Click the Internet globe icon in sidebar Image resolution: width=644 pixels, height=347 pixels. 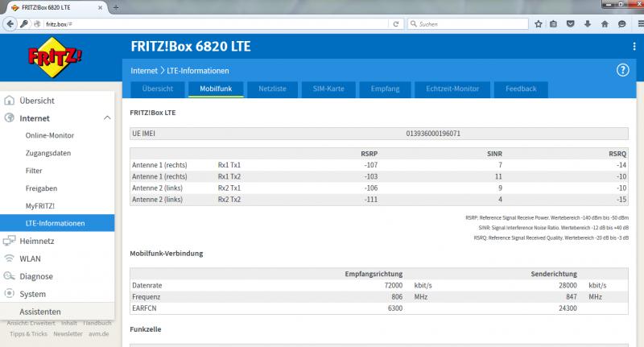tap(9, 118)
